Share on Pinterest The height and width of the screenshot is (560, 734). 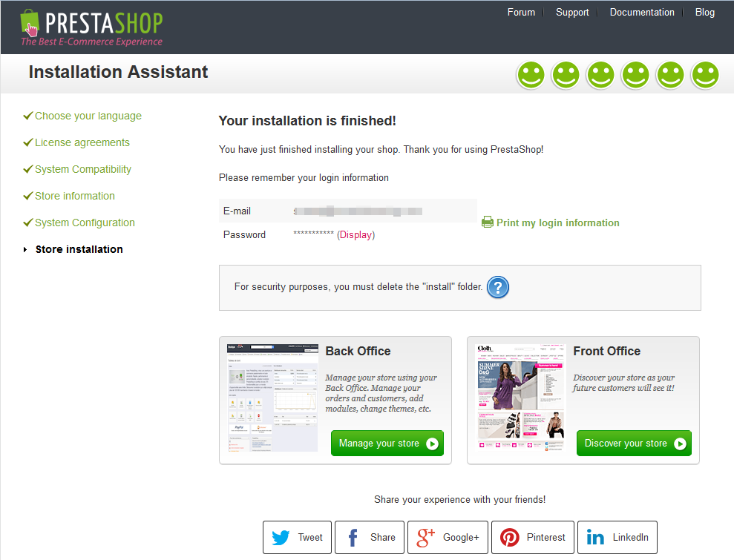click(x=533, y=537)
